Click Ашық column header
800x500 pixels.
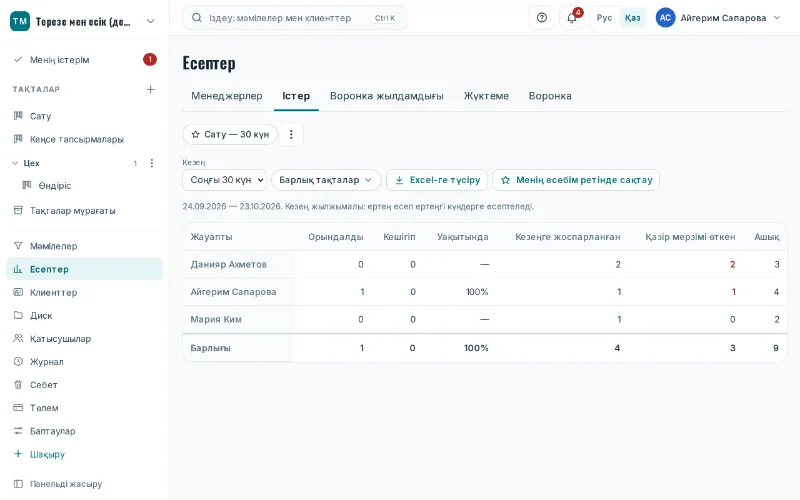point(767,237)
